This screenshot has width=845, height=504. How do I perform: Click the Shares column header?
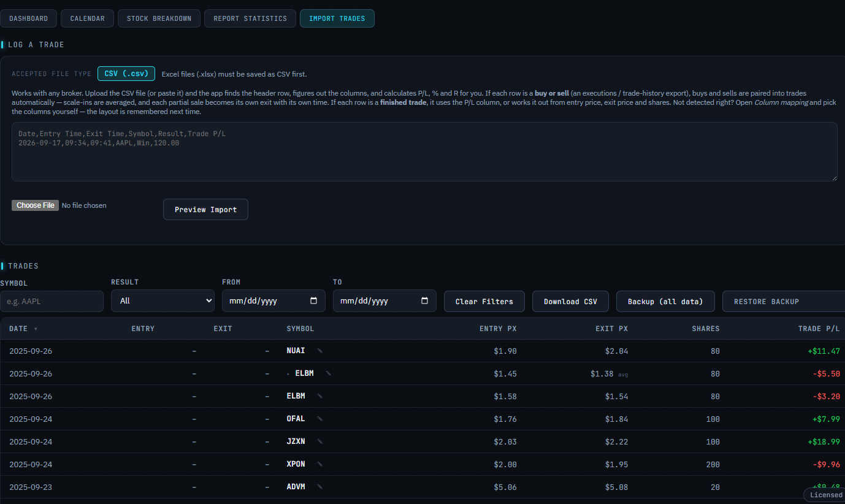pyautogui.click(x=706, y=329)
